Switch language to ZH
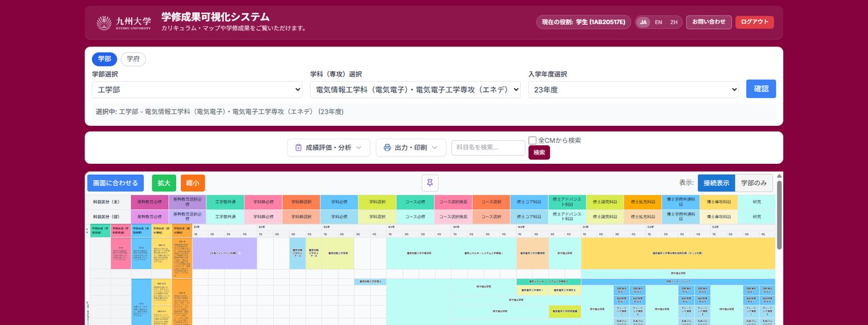Screen dimensions: 868x325 coord(674,22)
